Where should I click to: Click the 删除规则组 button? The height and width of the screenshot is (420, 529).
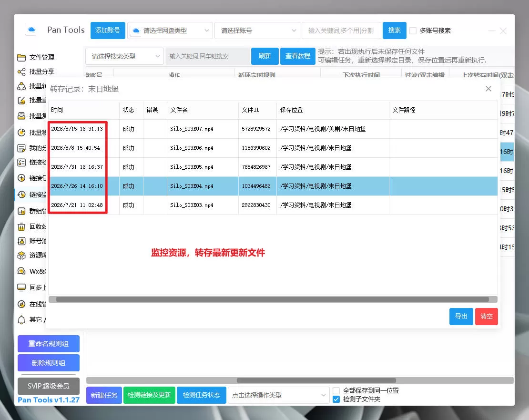coord(49,363)
